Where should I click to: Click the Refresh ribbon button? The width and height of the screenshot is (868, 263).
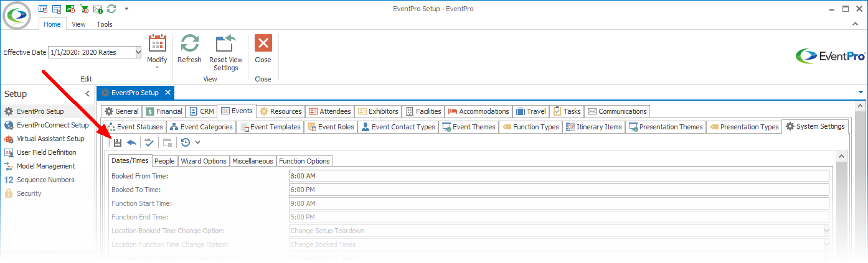[189, 50]
